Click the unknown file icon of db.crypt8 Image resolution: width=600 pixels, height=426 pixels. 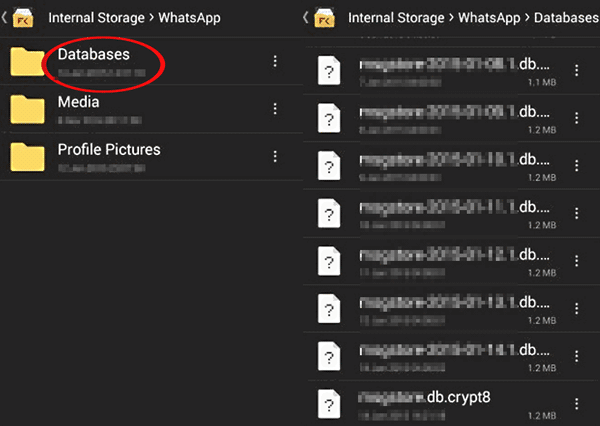pos(329,402)
